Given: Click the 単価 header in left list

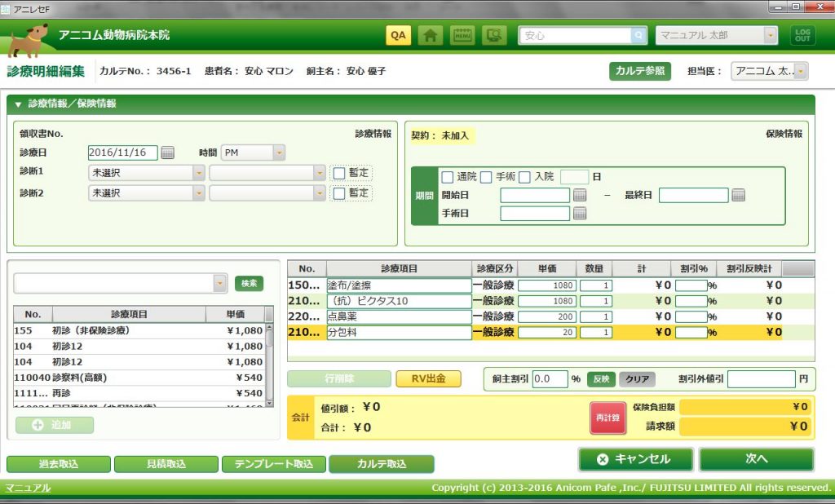Looking at the screenshot, I should 236,314.
